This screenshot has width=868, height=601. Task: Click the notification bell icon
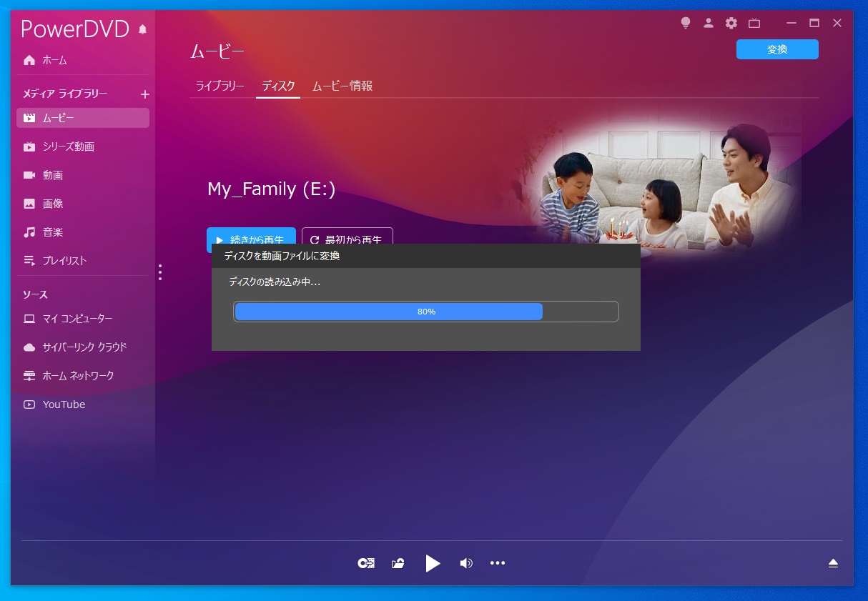tap(142, 29)
